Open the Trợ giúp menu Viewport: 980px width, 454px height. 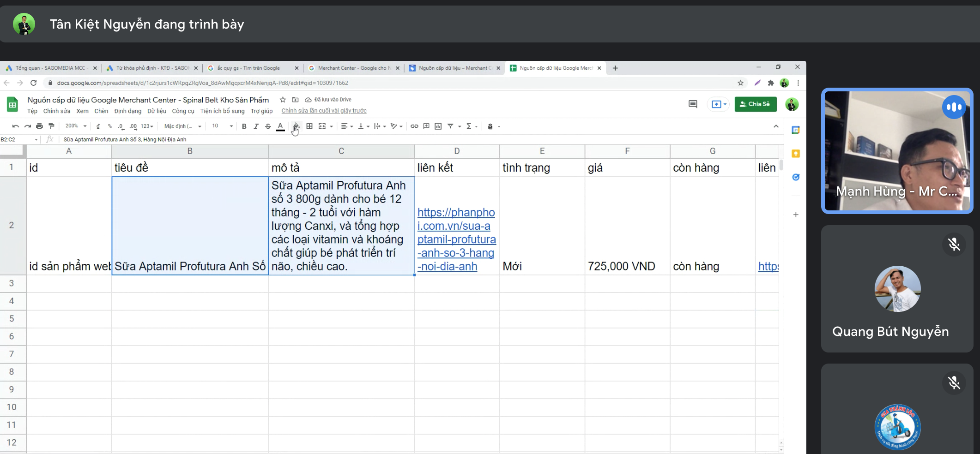click(x=261, y=111)
